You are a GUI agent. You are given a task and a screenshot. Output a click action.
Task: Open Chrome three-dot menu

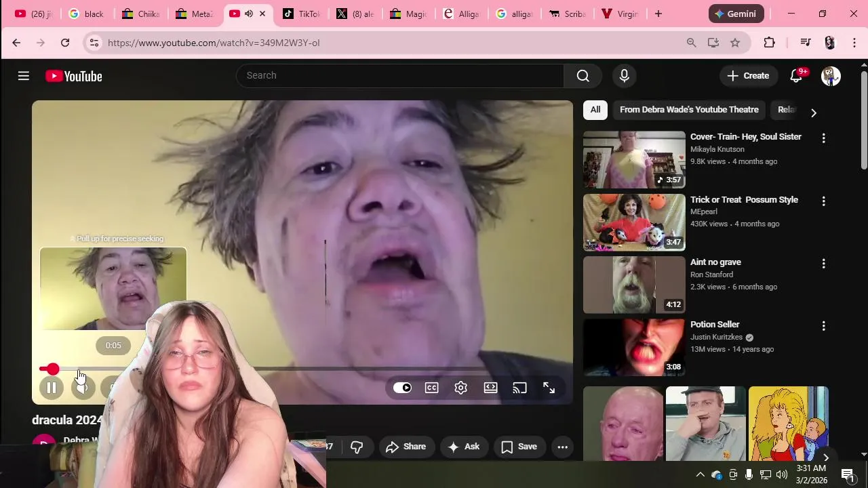(x=854, y=43)
